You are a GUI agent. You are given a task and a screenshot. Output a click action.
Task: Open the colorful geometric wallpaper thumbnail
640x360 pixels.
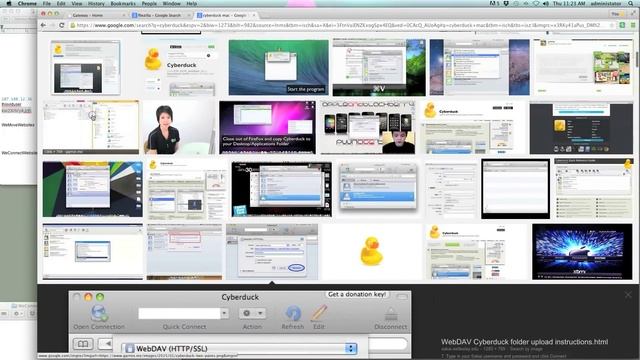point(93,189)
